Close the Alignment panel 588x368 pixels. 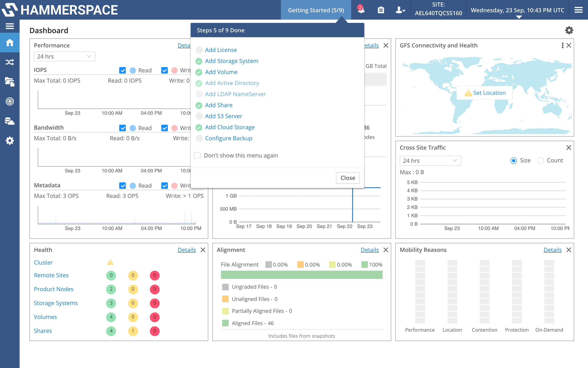pyautogui.click(x=386, y=250)
